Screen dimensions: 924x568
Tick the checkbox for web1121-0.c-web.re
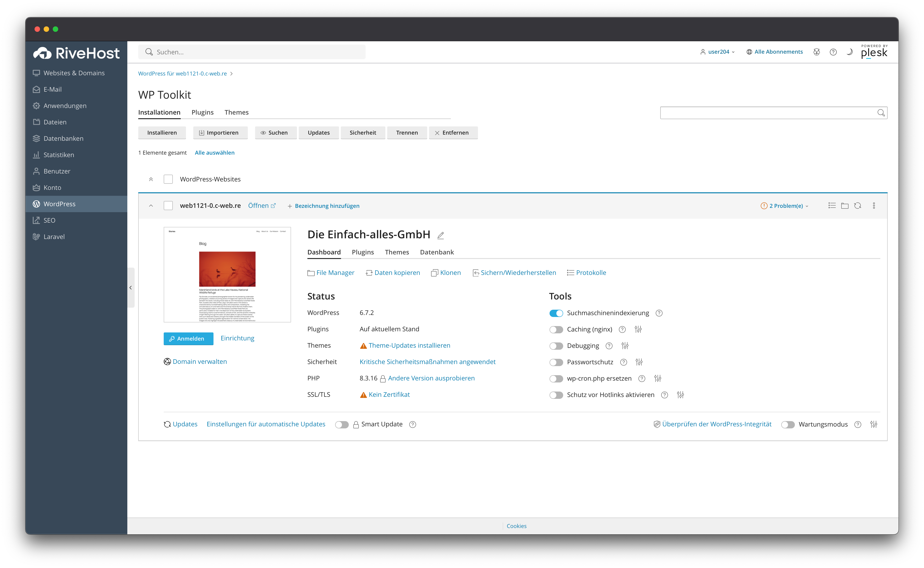click(168, 206)
